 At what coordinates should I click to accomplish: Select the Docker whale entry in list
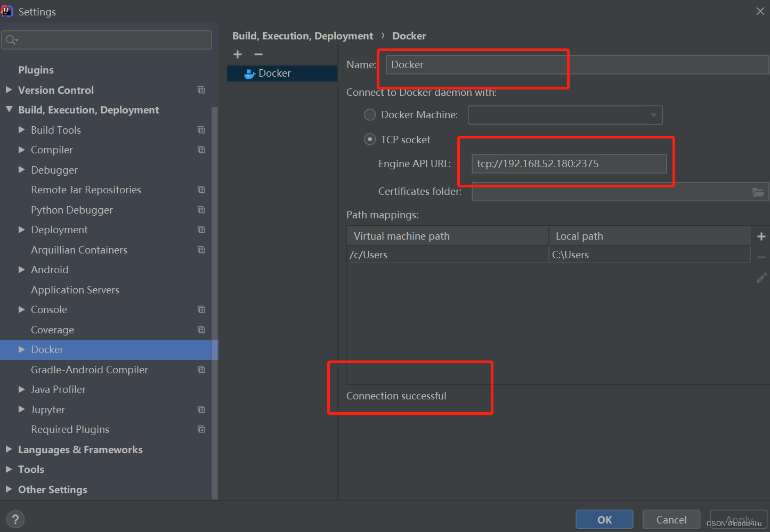(282, 73)
